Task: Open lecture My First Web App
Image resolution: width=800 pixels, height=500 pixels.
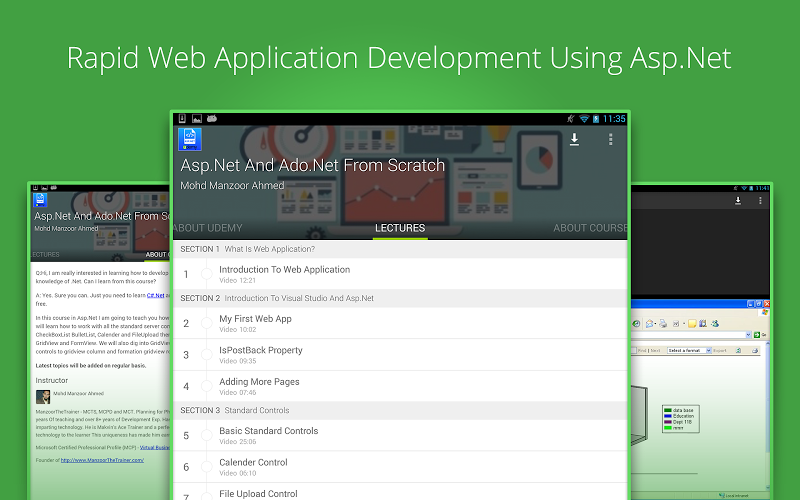Action: coord(255,322)
